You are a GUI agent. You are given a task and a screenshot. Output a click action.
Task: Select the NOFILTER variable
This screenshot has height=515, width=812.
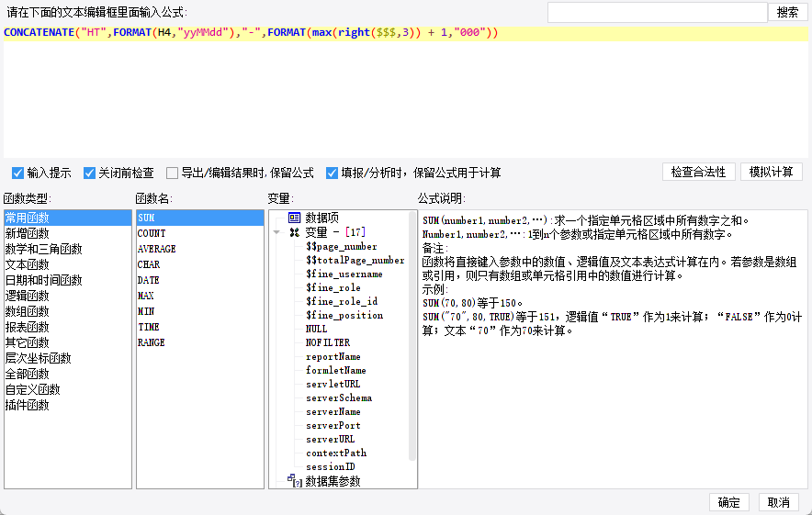(x=328, y=342)
